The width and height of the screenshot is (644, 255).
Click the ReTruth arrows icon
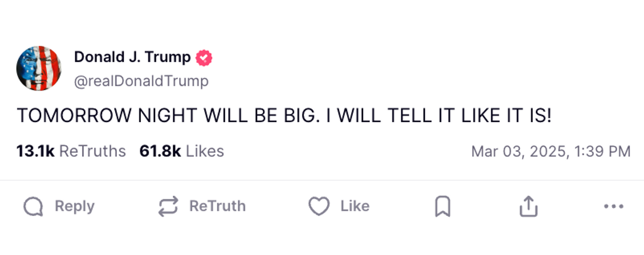pos(168,206)
